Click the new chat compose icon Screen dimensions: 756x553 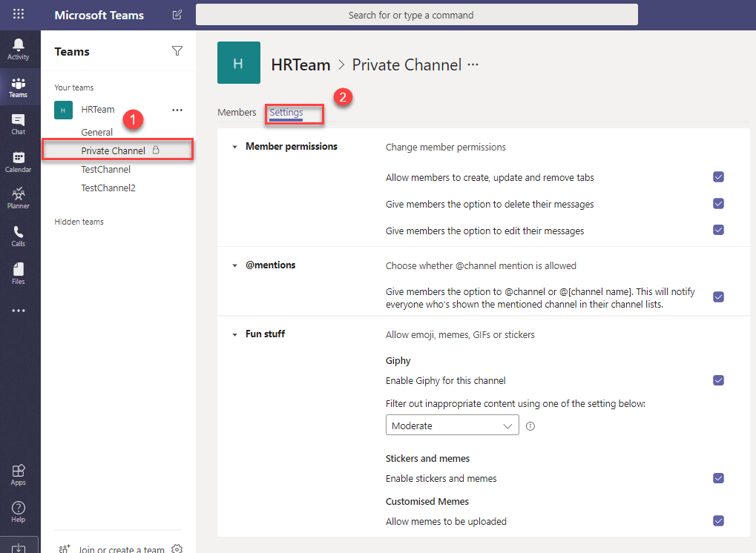[x=177, y=15]
